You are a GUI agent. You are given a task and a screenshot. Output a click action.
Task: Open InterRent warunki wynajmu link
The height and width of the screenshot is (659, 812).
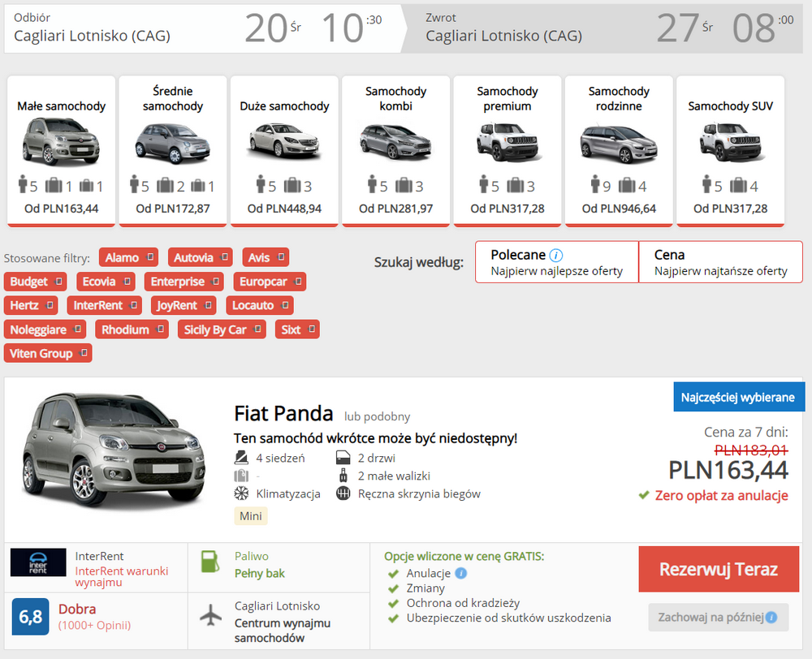[x=122, y=576]
